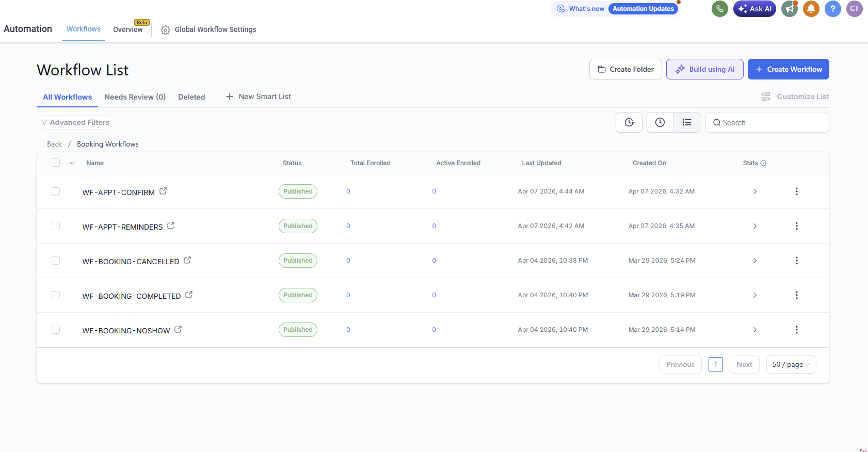Select page 1 in pagination

pos(716,364)
